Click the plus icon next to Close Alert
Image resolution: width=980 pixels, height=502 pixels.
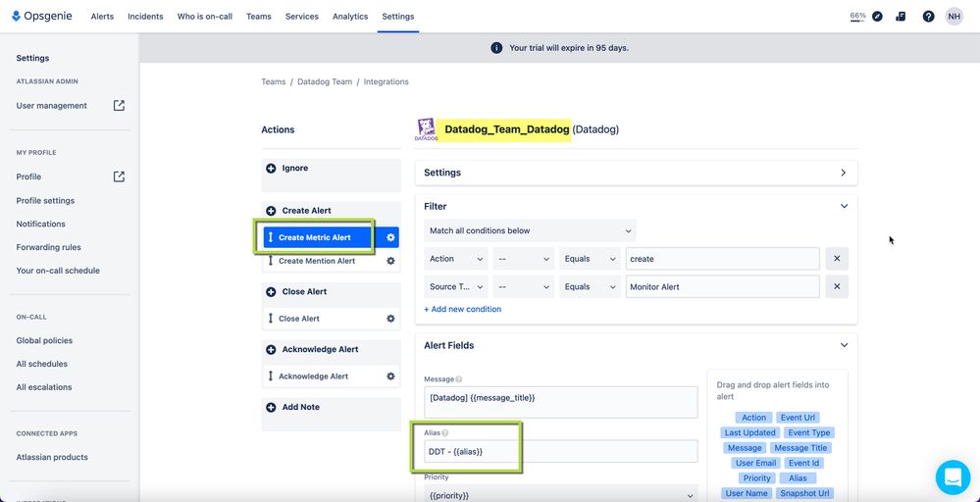pos(271,292)
